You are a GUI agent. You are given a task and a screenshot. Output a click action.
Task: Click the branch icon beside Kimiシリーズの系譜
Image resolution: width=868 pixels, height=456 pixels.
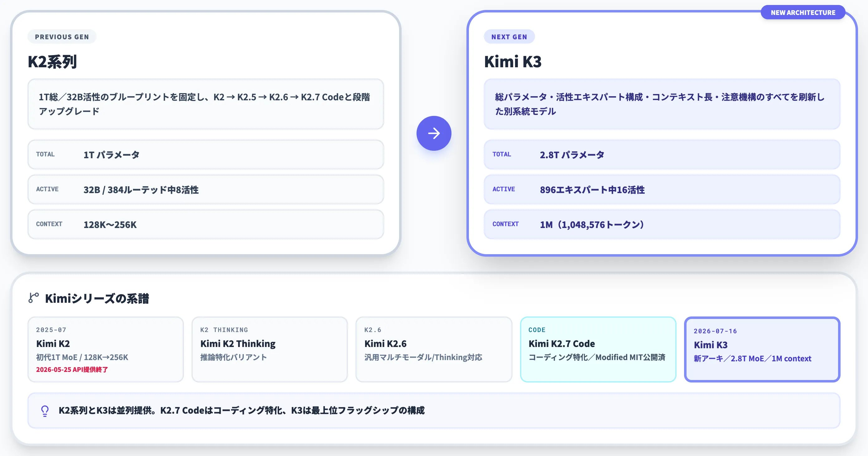click(x=33, y=298)
